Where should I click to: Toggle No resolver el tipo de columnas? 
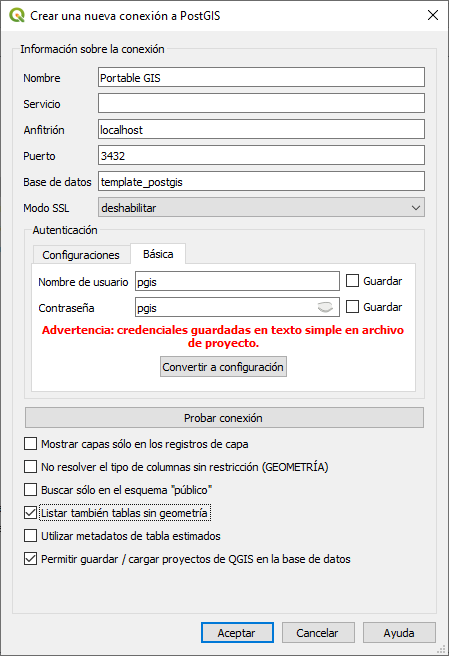pyautogui.click(x=30, y=466)
